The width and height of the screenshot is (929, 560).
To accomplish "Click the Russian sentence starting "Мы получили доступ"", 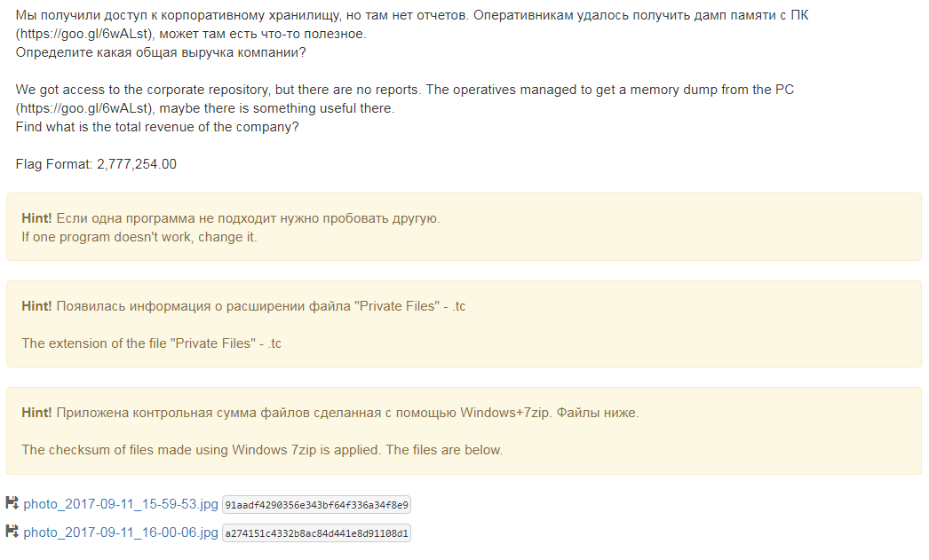I will (266, 16).
